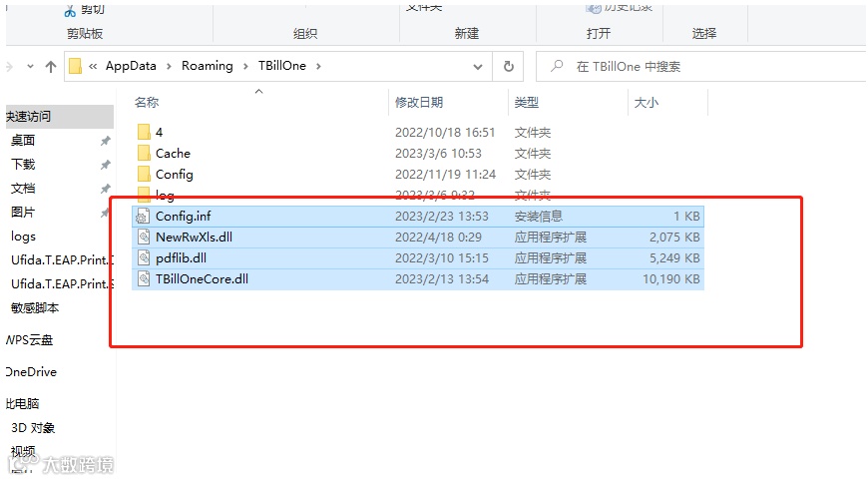Select the Config.inf file name
This screenshot has width=868, height=481.
click(x=184, y=216)
